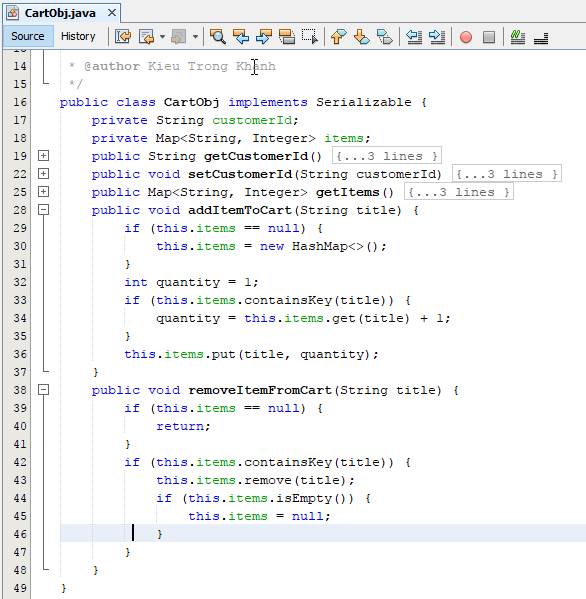Shift the current line left
586x599 pixels.
[x=414, y=37]
